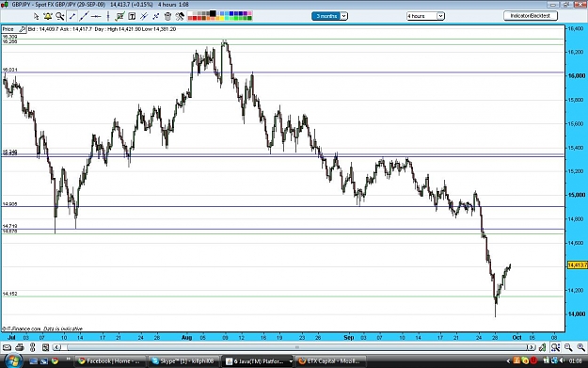Select the short segment drawing tool
Screen dimensions: 588x368
click(x=72, y=16)
